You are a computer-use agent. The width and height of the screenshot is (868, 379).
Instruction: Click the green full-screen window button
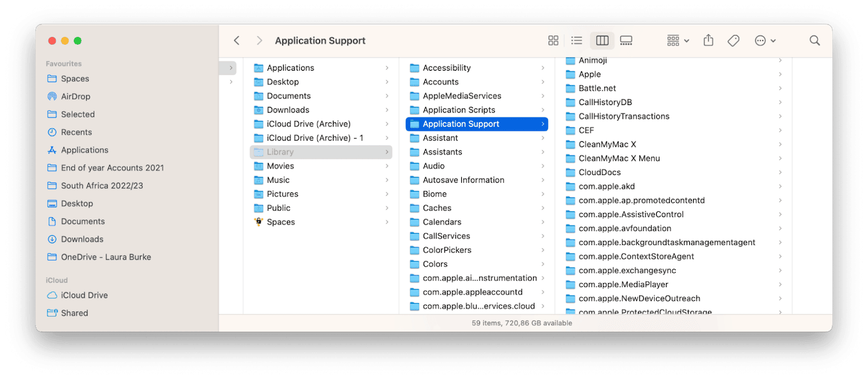click(78, 41)
